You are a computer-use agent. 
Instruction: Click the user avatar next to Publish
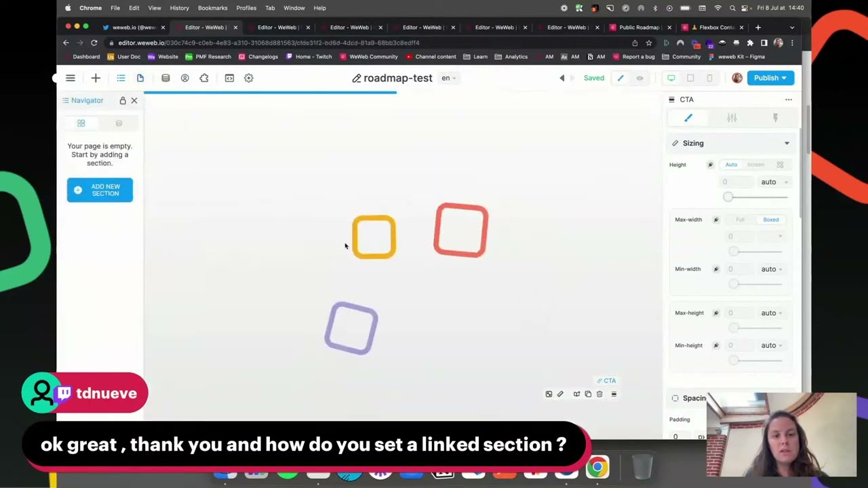coord(737,78)
